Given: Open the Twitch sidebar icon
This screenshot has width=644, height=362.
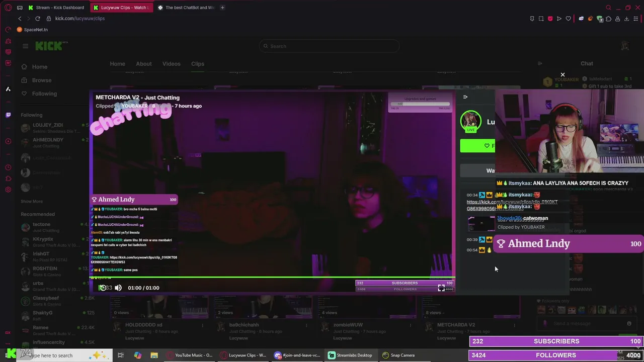Looking at the screenshot, I should pyautogui.click(x=8, y=115).
